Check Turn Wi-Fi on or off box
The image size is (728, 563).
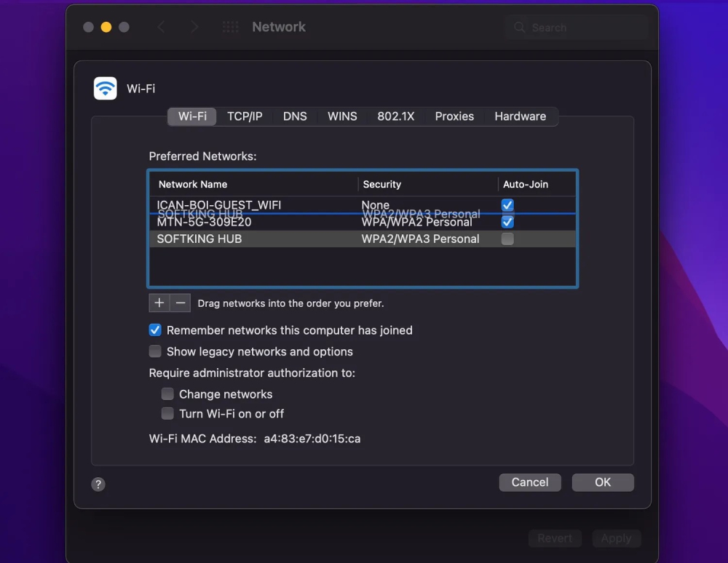coord(167,414)
